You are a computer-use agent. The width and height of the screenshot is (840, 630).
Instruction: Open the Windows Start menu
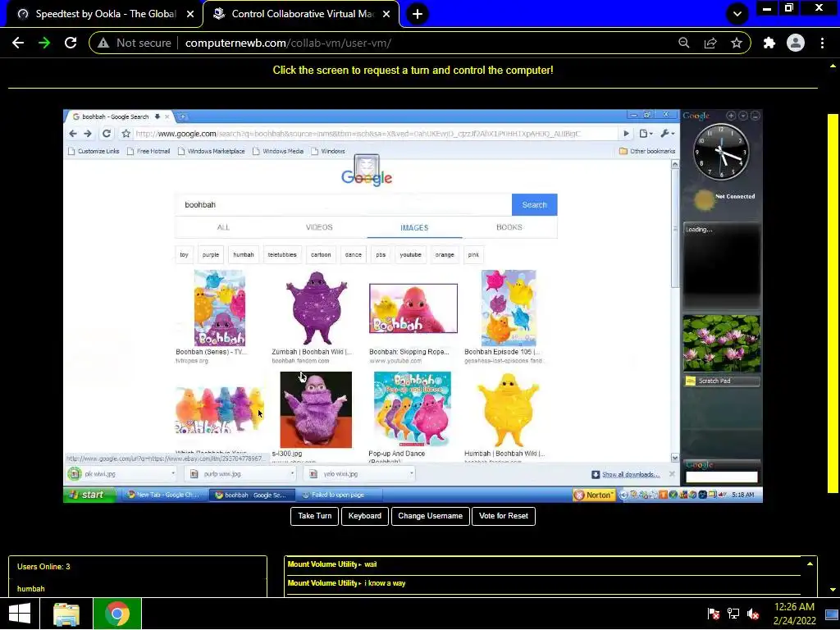coord(20,614)
